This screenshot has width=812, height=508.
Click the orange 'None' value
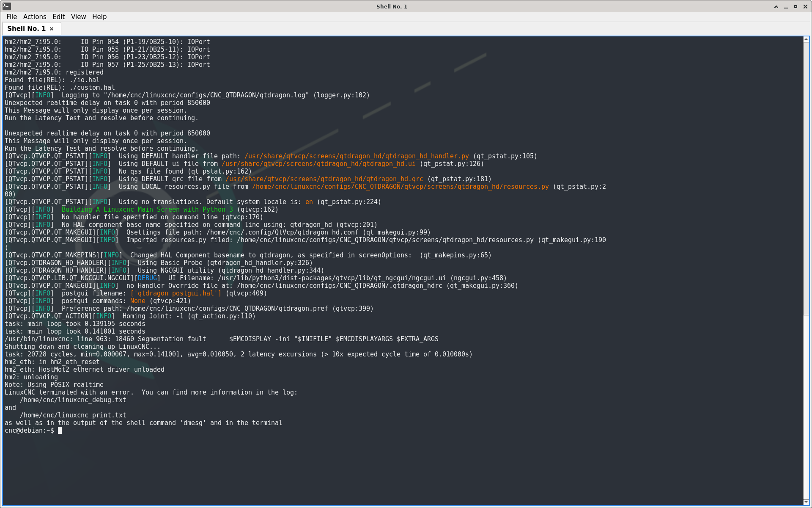[138, 301]
